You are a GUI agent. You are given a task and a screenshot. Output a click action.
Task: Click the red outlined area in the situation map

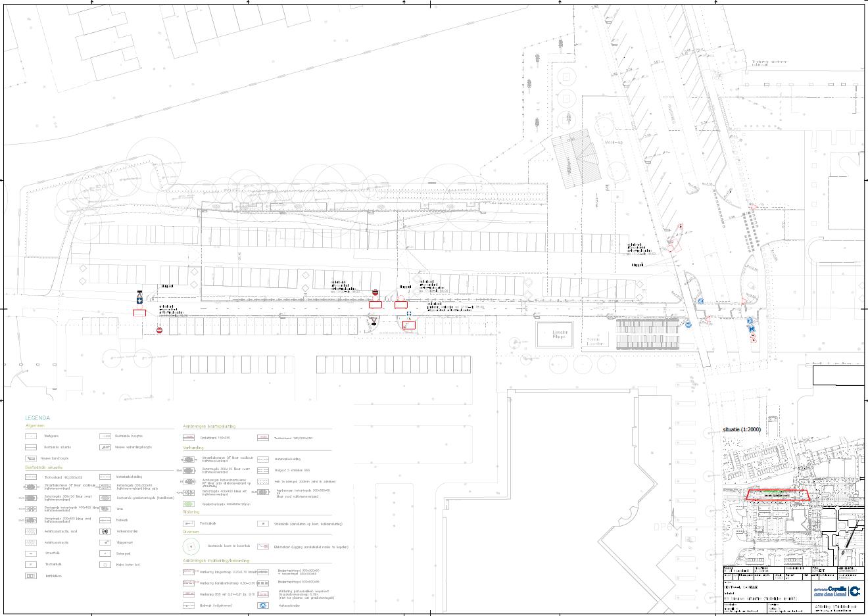779,495
